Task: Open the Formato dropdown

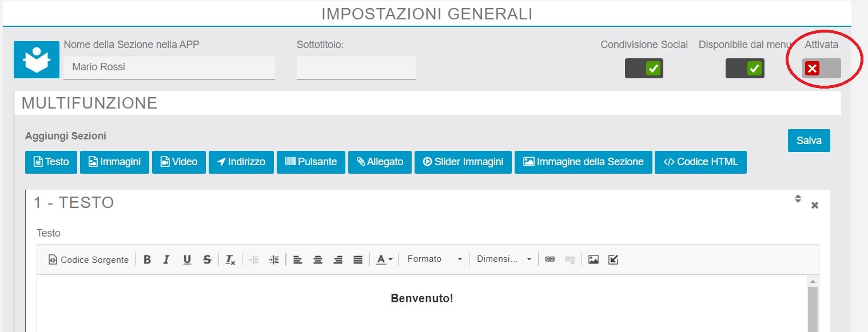Action: click(x=434, y=259)
